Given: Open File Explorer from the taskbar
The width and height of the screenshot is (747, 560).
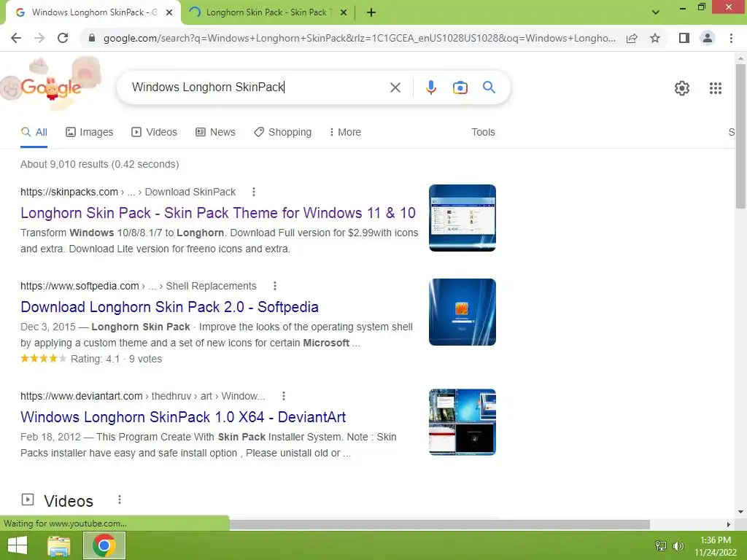Looking at the screenshot, I should tap(59, 545).
